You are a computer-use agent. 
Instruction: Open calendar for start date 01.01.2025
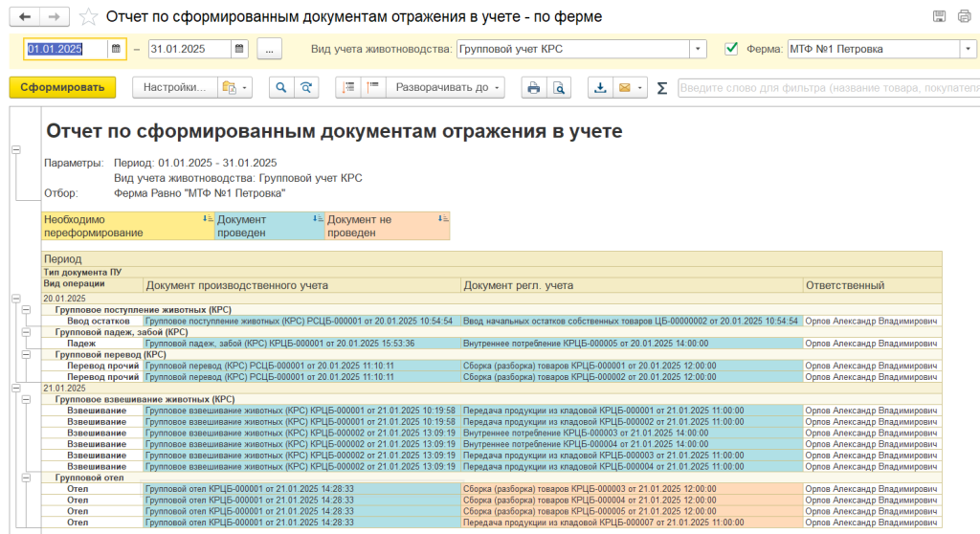point(116,49)
